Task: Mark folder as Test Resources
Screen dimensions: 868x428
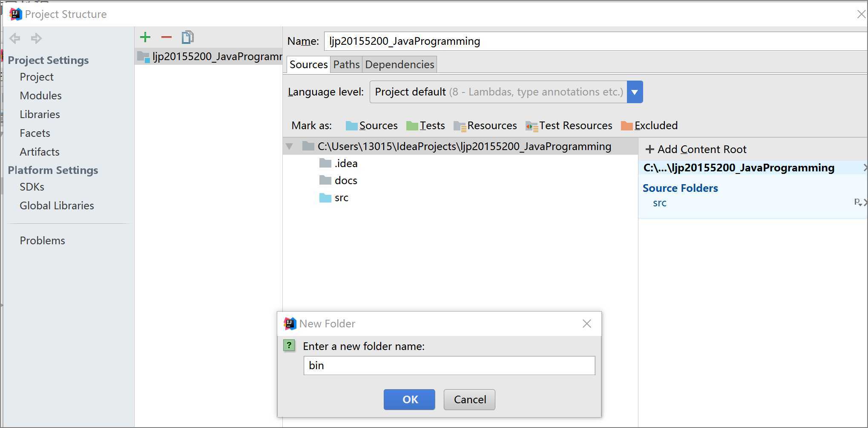Action: pyautogui.click(x=569, y=125)
